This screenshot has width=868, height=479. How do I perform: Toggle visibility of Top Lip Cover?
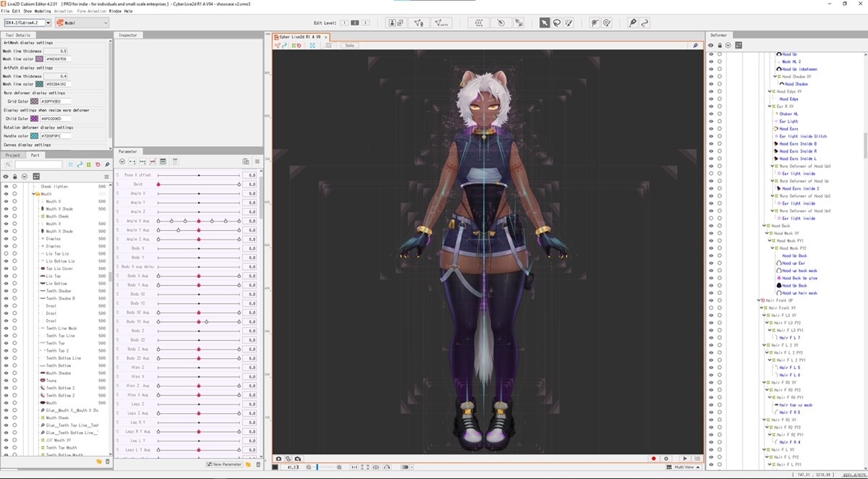(x=6, y=268)
